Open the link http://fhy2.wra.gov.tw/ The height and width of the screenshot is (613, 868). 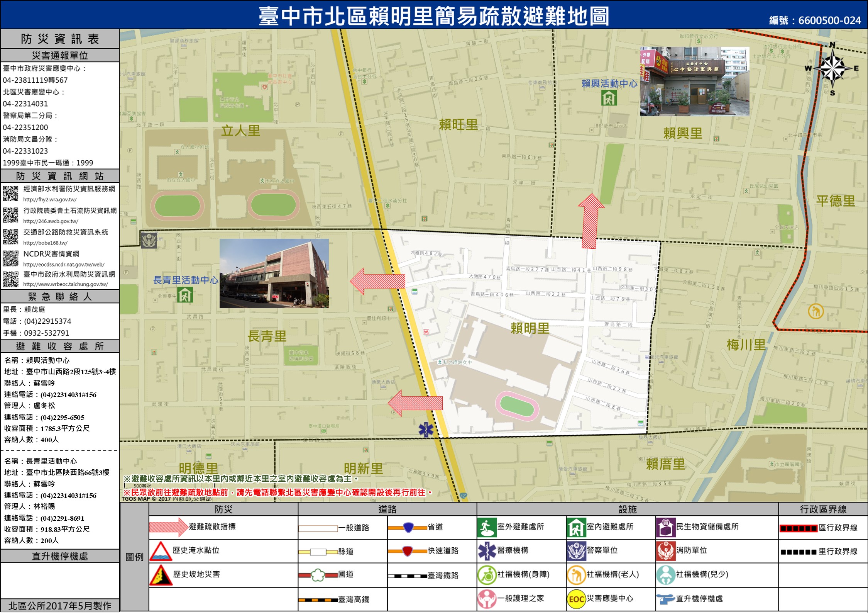point(50,200)
